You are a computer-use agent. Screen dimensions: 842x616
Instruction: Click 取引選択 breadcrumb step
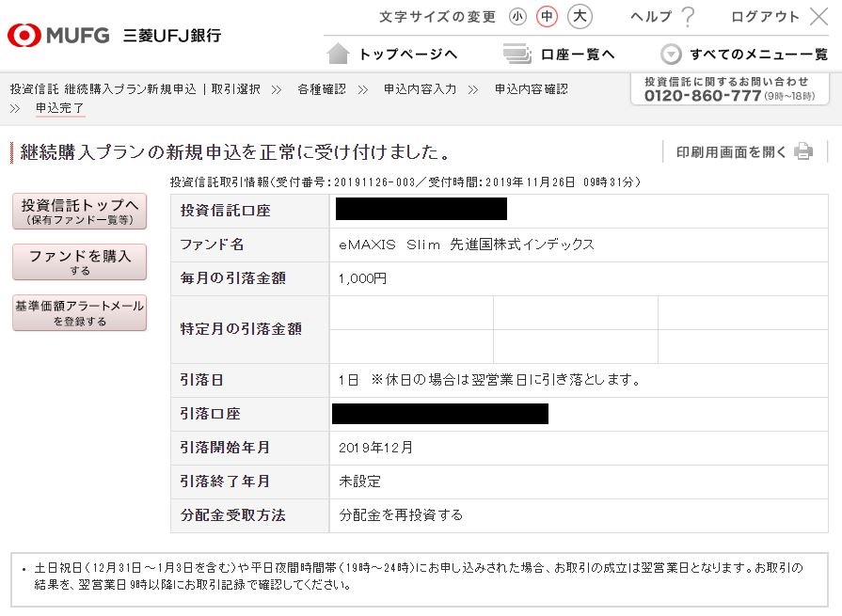tap(236, 89)
